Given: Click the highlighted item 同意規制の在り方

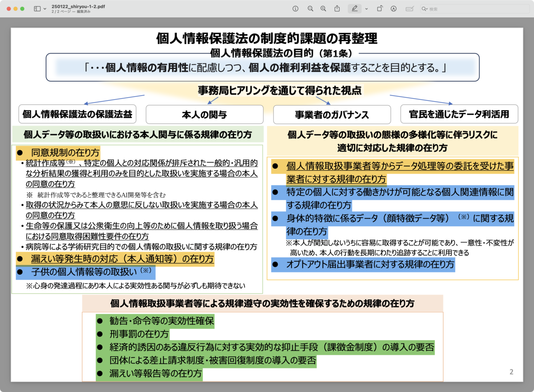Looking at the screenshot, I should pos(58,152).
